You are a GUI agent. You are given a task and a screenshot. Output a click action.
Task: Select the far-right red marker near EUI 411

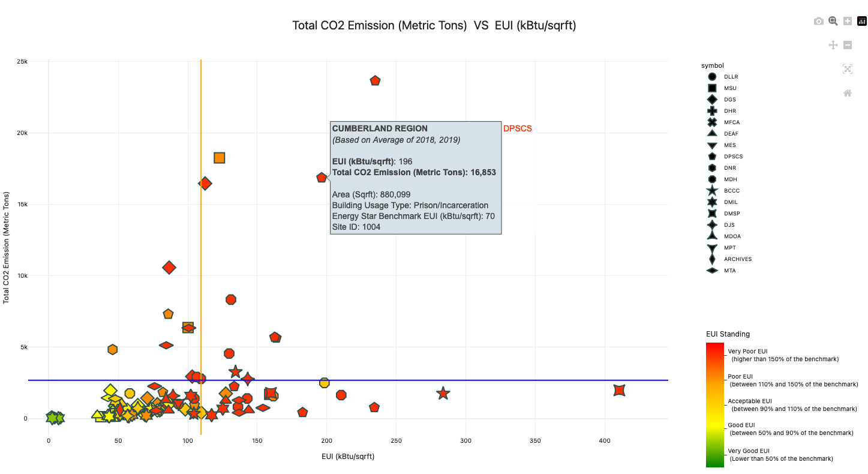[620, 390]
